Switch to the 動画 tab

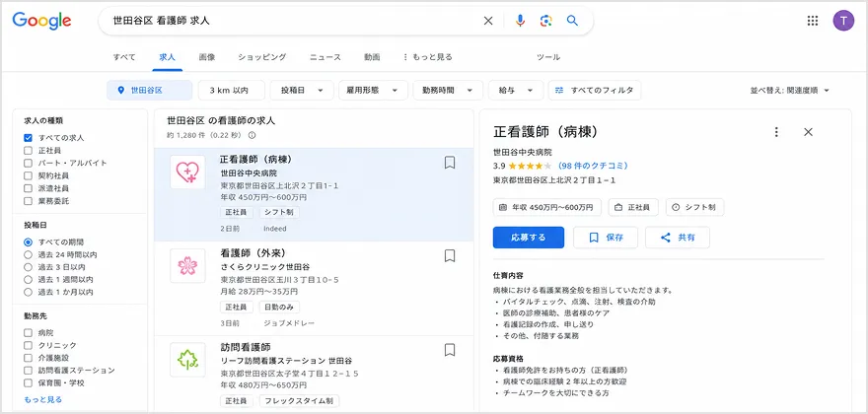[372, 57]
